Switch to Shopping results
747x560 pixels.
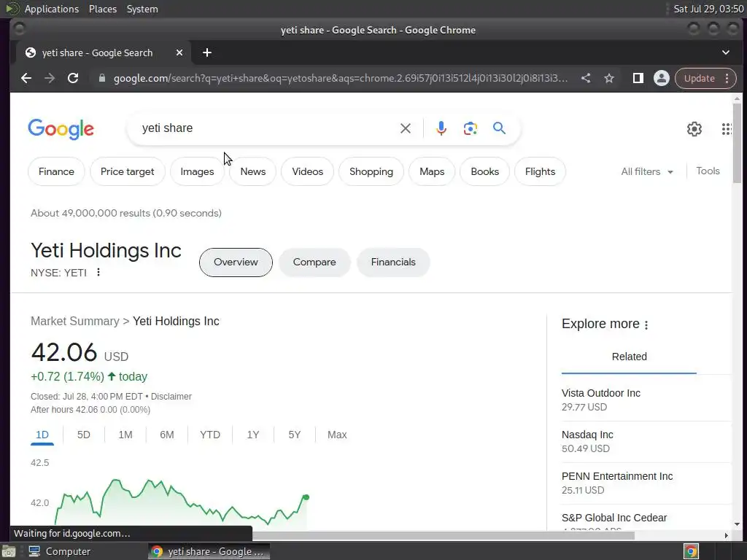tap(371, 171)
